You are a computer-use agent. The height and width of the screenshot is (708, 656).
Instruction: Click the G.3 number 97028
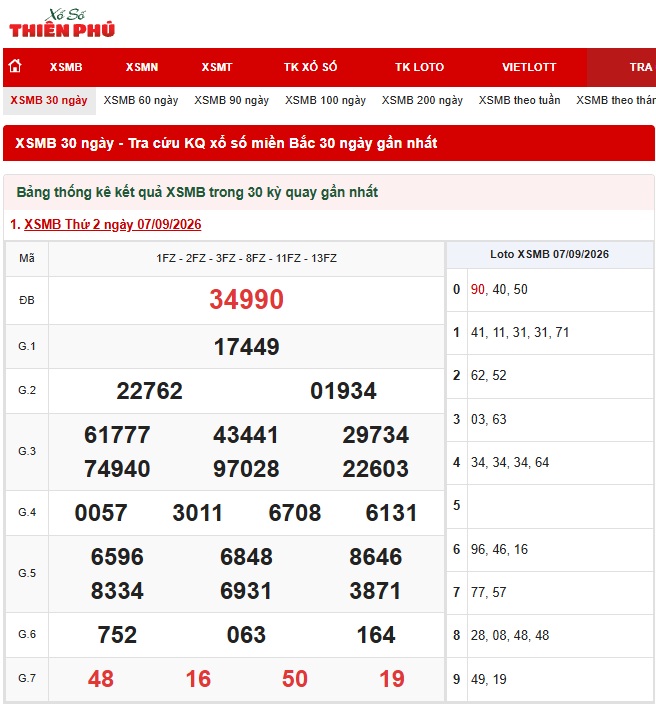(x=246, y=469)
